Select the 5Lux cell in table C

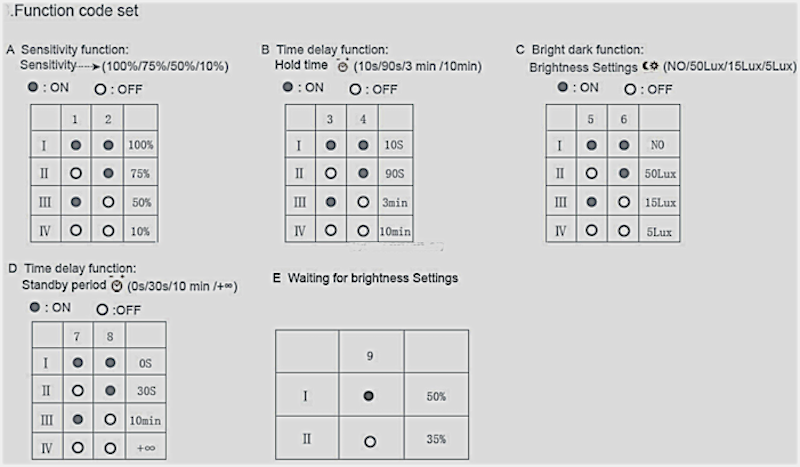[659, 232]
